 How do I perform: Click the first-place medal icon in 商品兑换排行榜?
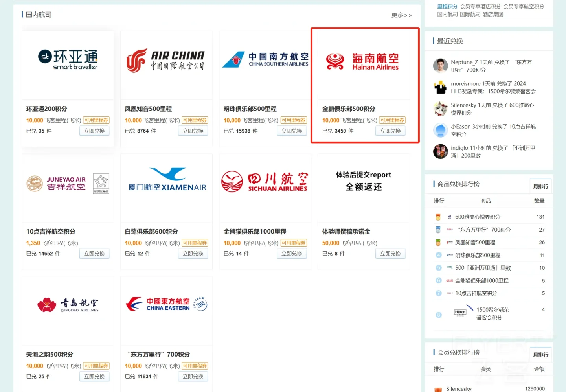pyautogui.click(x=438, y=217)
